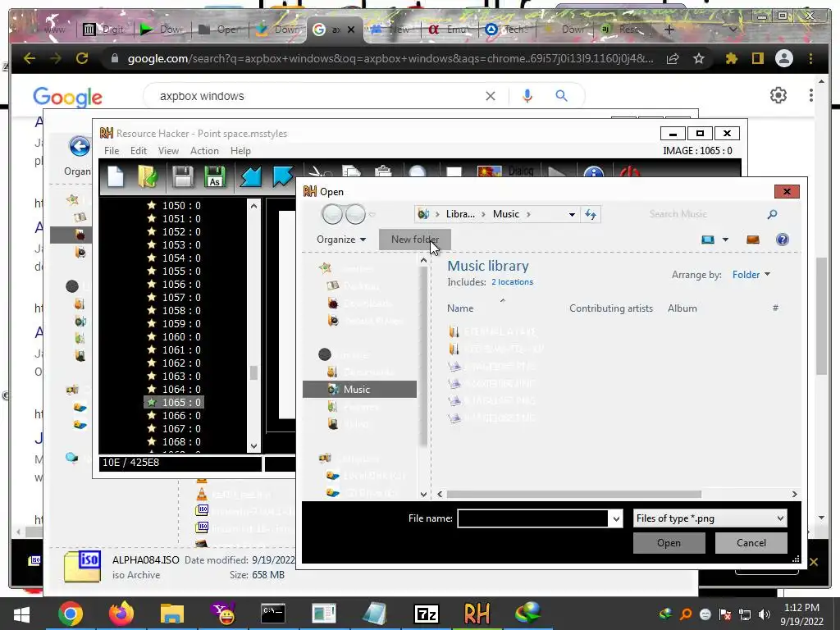Image resolution: width=840 pixels, height=630 pixels.
Task: Click the Cancel button in the dialog
Action: pyautogui.click(x=751, y=543)
